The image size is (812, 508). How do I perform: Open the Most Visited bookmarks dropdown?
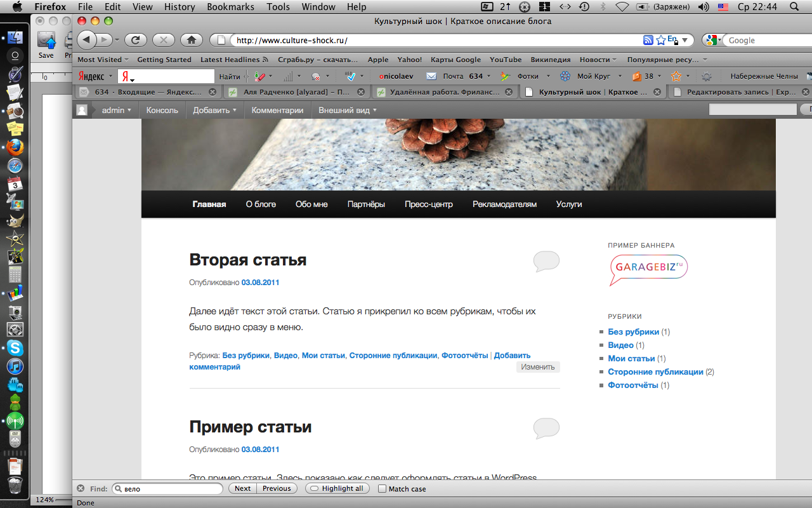101,60
